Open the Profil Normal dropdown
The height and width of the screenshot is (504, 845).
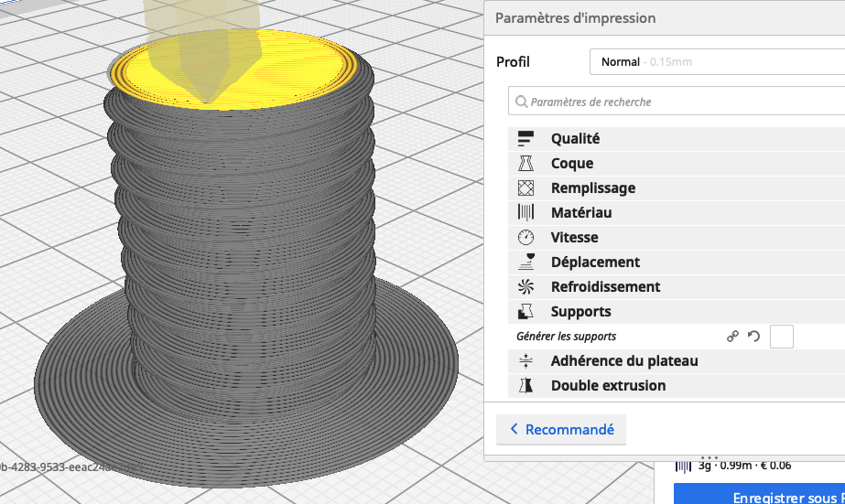717,62
